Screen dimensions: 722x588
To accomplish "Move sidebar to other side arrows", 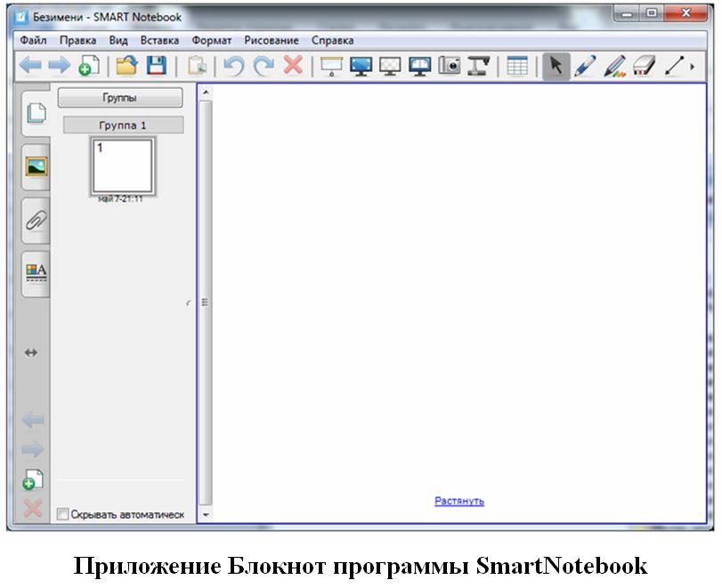I will [x=31, y=353].
